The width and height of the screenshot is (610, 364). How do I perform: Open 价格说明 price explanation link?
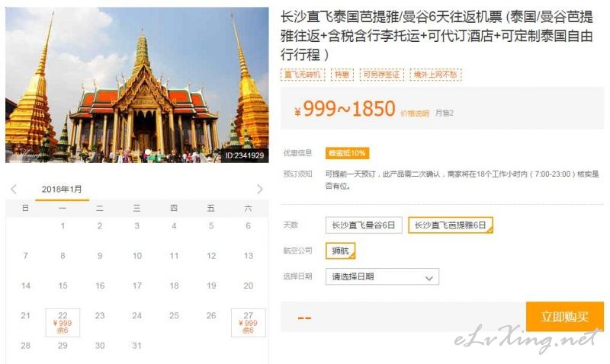click(x=415, y=113)
